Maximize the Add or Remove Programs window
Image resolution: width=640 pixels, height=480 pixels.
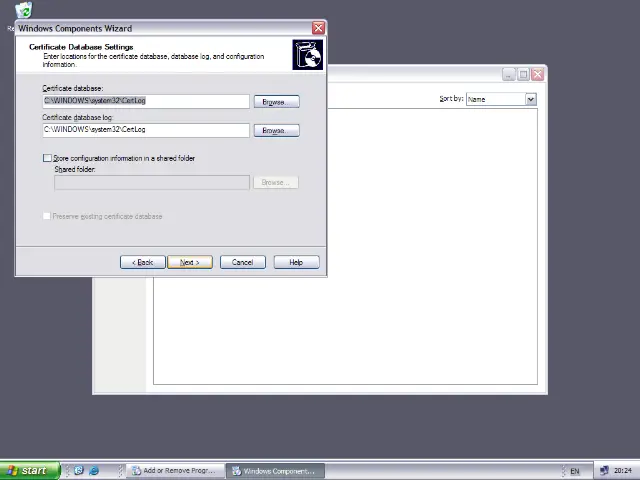pyautogui.click(x=523, y=74)
